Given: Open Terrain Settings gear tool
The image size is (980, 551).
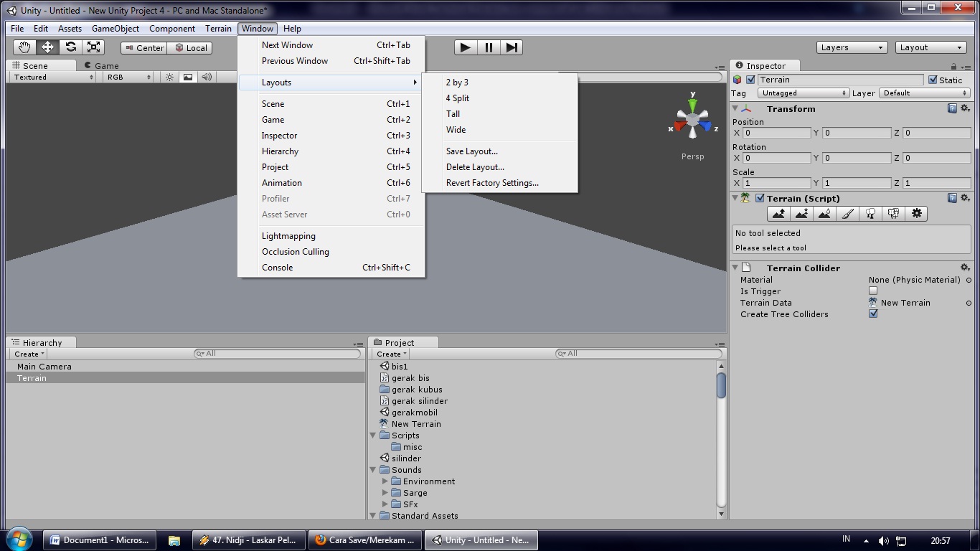Looking at the screenshot, I should (x=916, y=214).
